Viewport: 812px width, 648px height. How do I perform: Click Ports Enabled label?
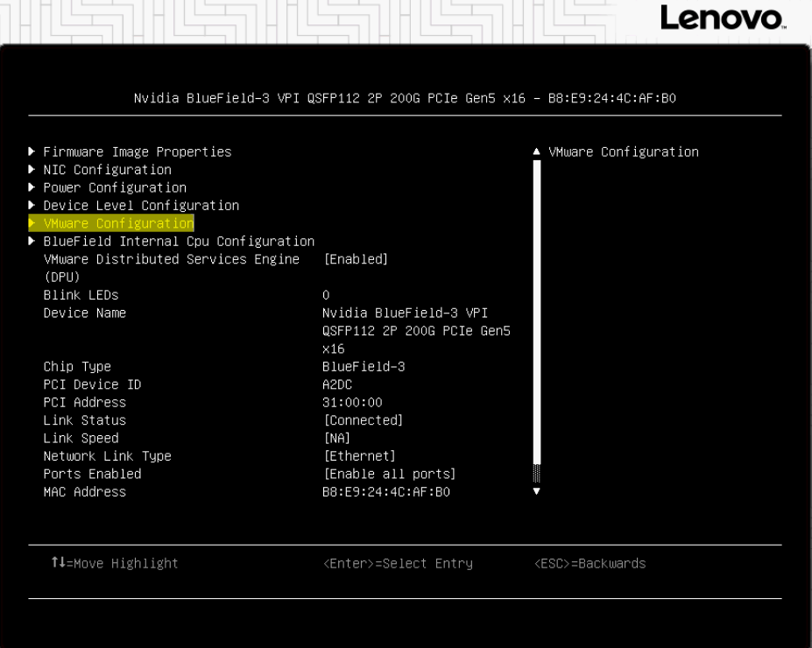pos(92,474)
